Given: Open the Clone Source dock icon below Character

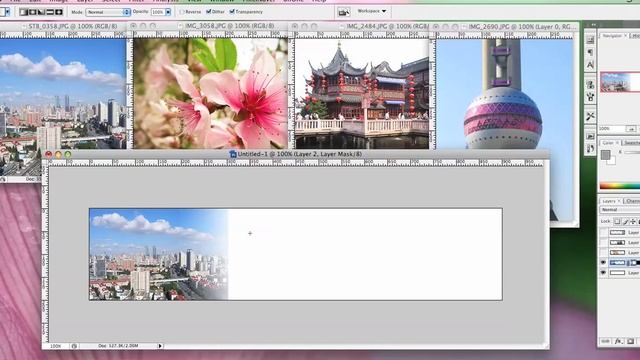Looking at the screenshot, I should point(590,84).
